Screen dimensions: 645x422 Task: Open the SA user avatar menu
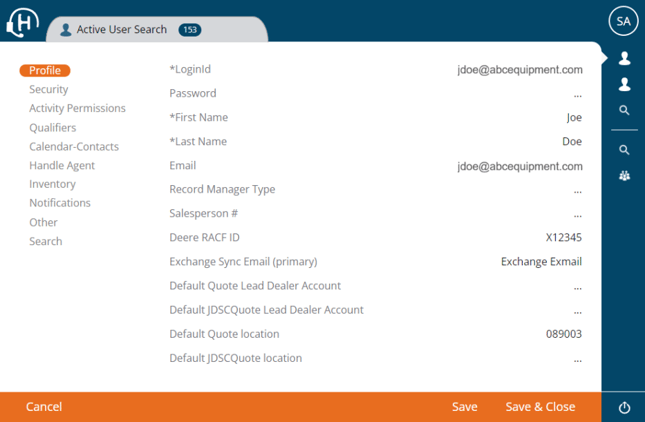623,21
